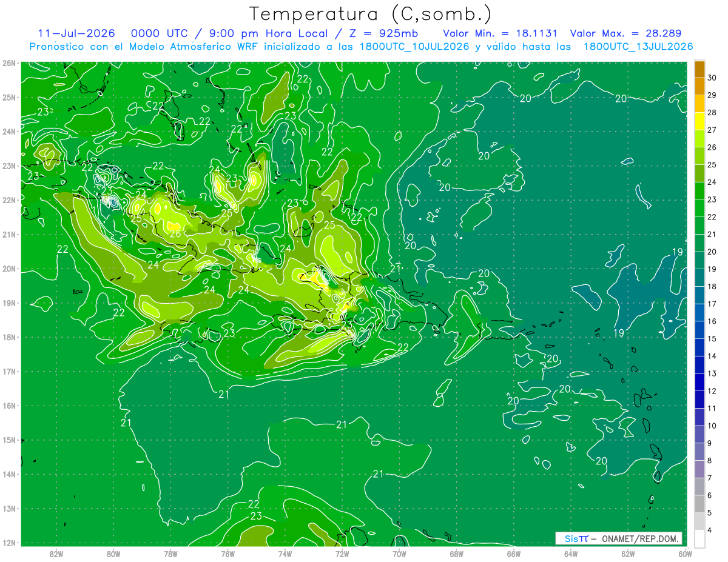Click the '76W' longitude axis label
Image resolution: width=728 pixels, height=562 pixels.
(x=227, y=554)
